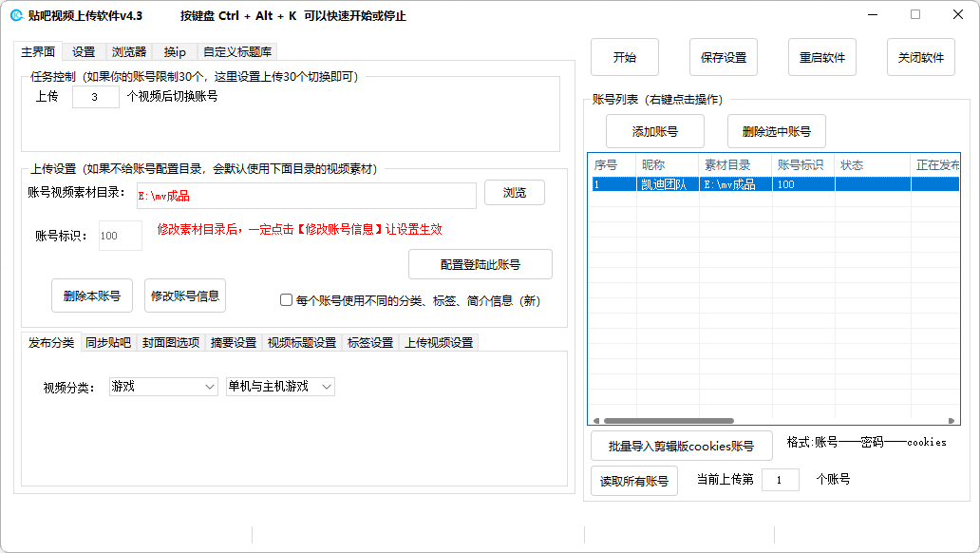Minimize the window
The image size is (980, 553).
point(873,15)
